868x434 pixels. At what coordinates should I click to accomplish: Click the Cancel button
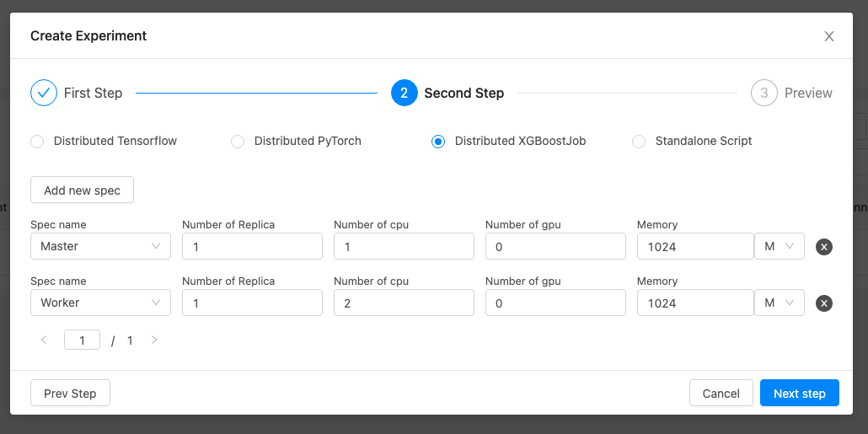tap(721, 394)
